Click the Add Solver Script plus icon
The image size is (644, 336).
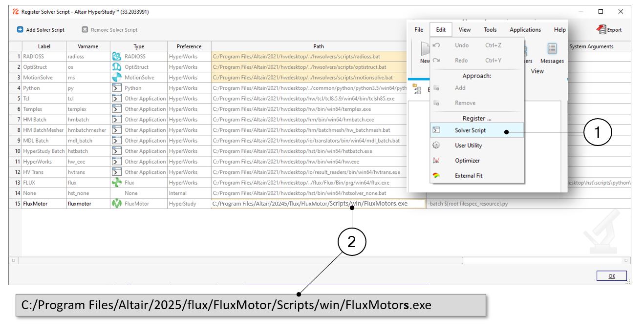[20, 29]
